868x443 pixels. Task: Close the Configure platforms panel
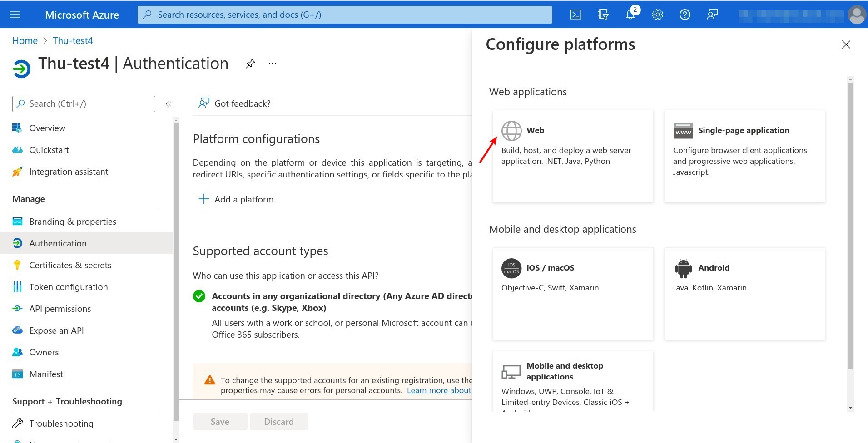coord(846,44)
